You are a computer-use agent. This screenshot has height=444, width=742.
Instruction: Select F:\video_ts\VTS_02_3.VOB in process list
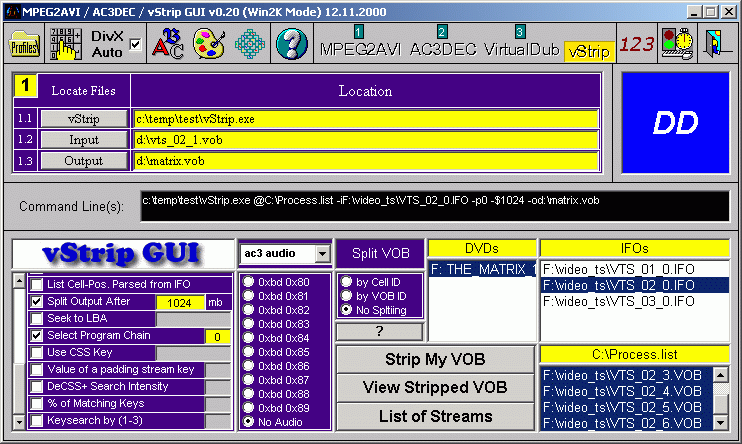point(627,375)
